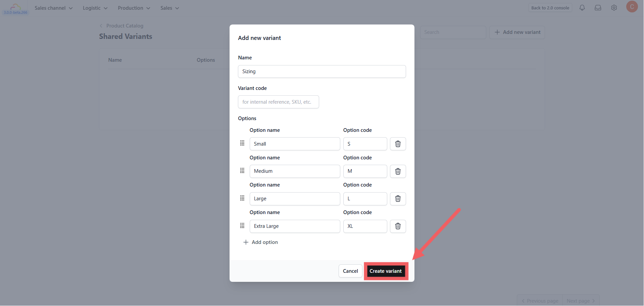Screen dimensions: 644x306
Task: Edit the Small option name field
Action: pyautogui.click(x=295, y=144)
